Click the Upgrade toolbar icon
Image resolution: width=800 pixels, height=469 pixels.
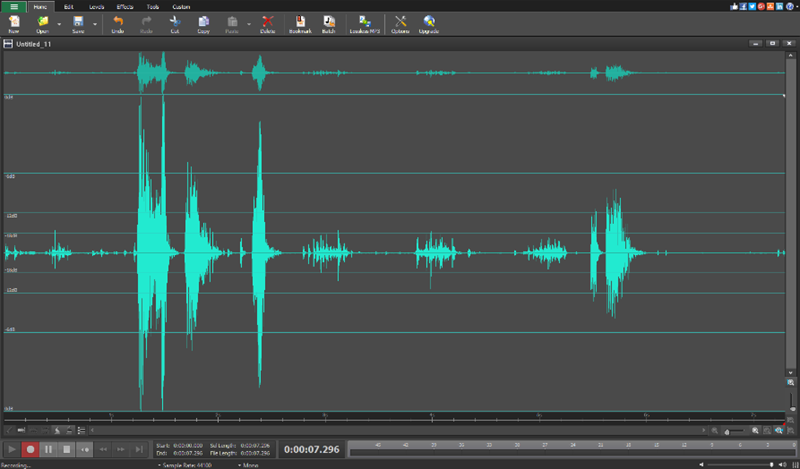point(429,24)
